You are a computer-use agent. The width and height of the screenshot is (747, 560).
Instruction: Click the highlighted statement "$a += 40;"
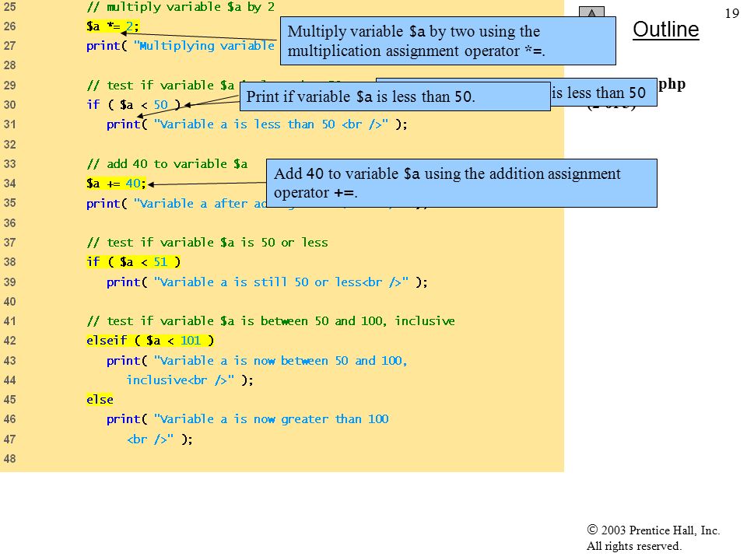click(116, 184)
